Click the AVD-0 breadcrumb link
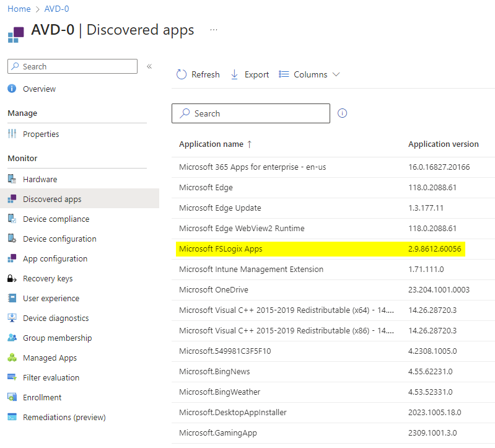The image size is (495, 448). click(x=56, y=9)
